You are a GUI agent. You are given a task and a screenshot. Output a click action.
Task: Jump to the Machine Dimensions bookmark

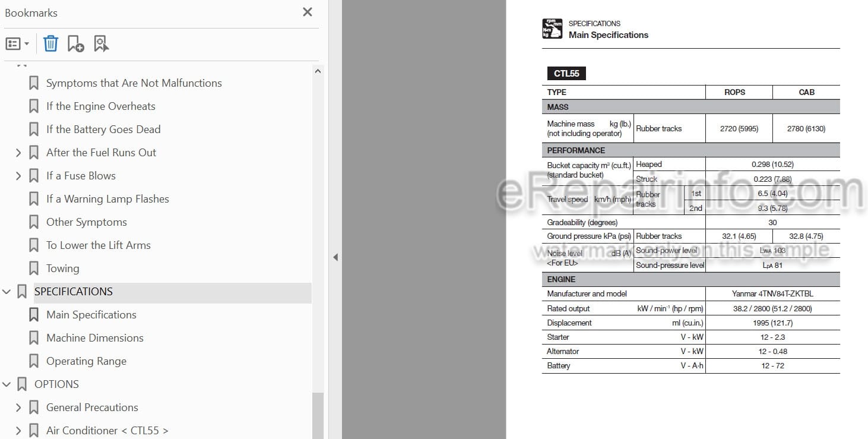95,338
